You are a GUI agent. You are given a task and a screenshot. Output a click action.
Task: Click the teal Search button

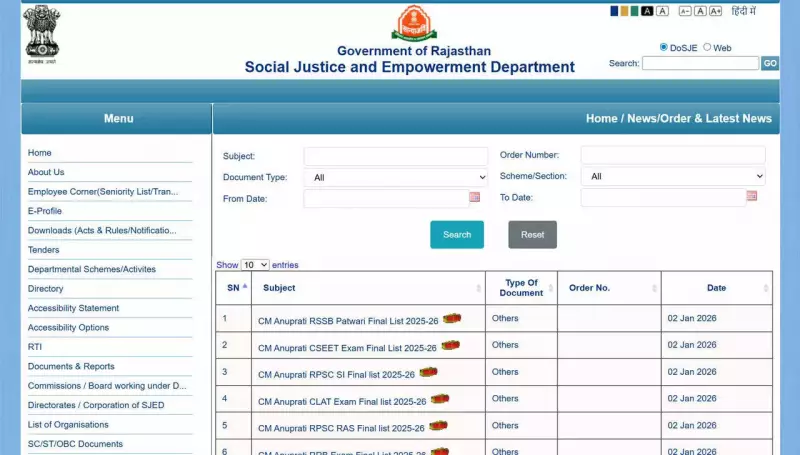[457, 235]
